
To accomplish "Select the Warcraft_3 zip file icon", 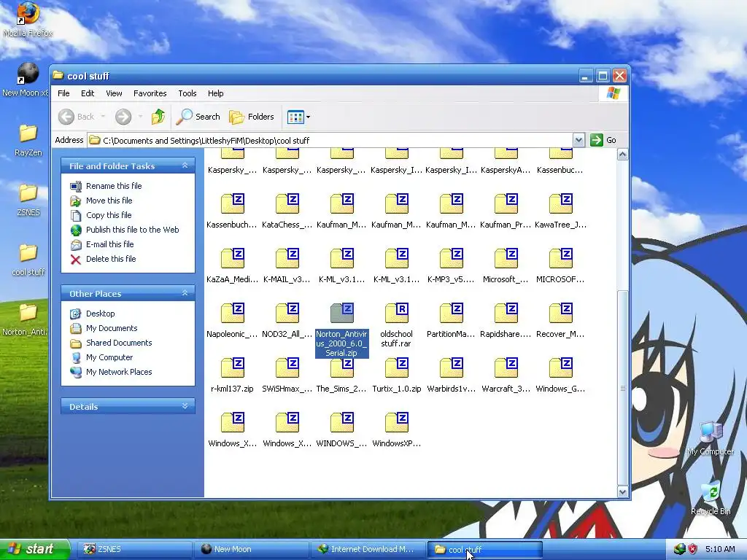I will point(506,367).
